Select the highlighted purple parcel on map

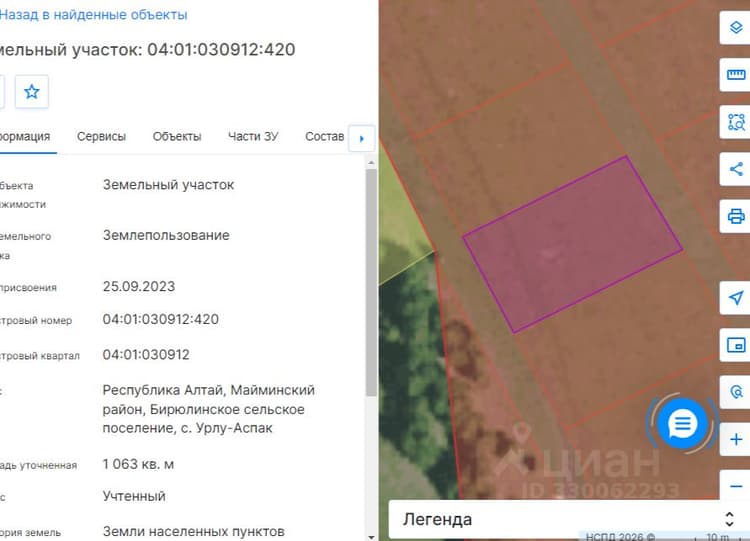point(573,244)
